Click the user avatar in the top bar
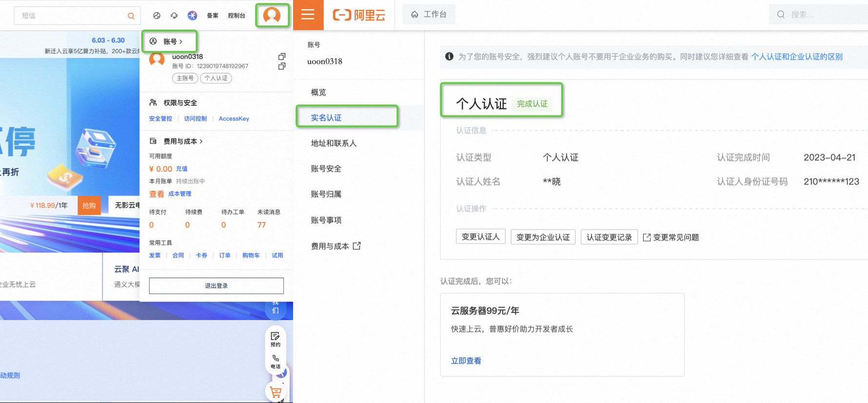This screenshot has width=868, height=403. pyautogui.click(x=272, y=15)
